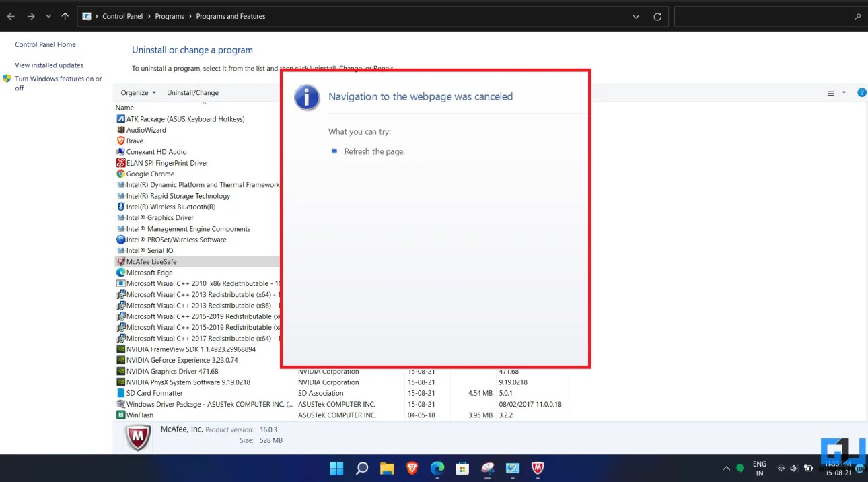Open the help question mark icon

pyautogui.click(x=861, y=93)
